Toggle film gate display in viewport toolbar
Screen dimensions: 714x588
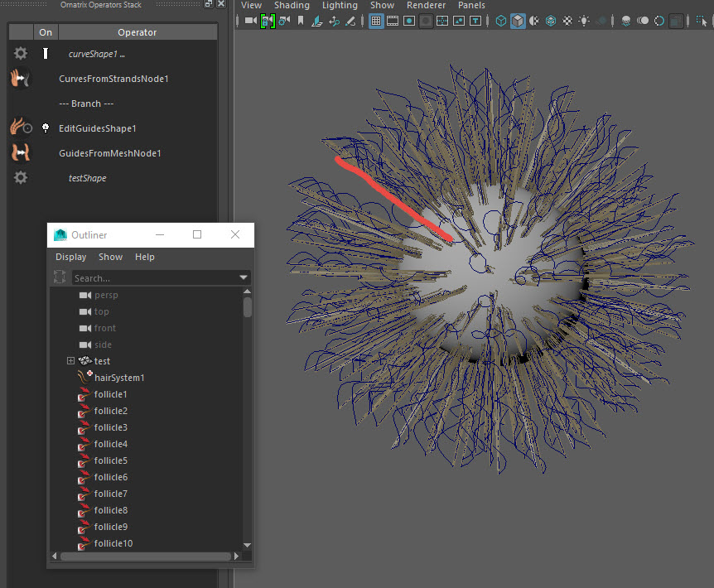393,21
